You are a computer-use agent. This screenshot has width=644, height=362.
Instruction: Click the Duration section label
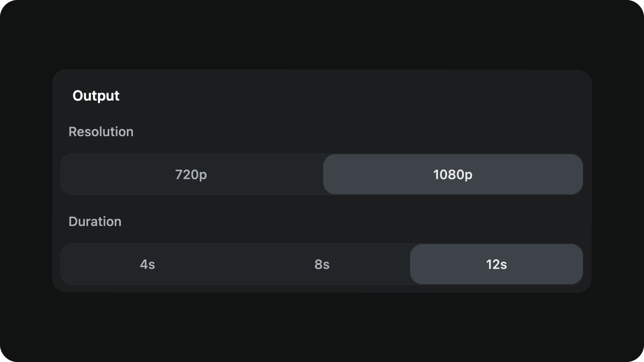point(95,222)
